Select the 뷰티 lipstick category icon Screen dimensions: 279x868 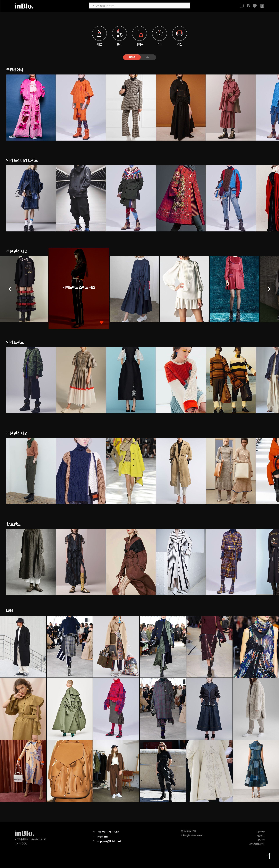[x=119, y=33]
